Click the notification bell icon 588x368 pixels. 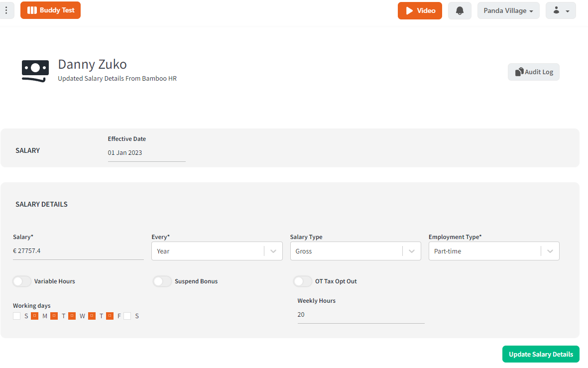point(460,10)
